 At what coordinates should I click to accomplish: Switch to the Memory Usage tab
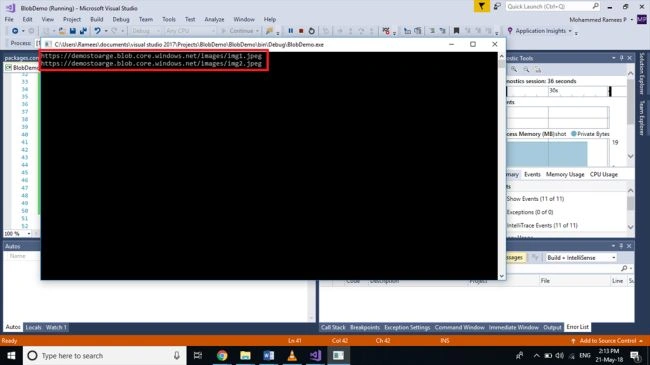point(565,174)
